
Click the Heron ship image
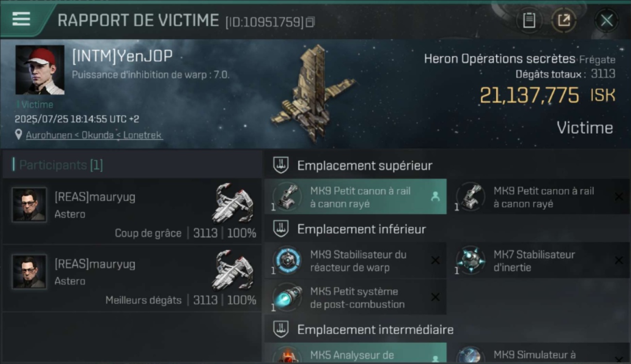313,93
